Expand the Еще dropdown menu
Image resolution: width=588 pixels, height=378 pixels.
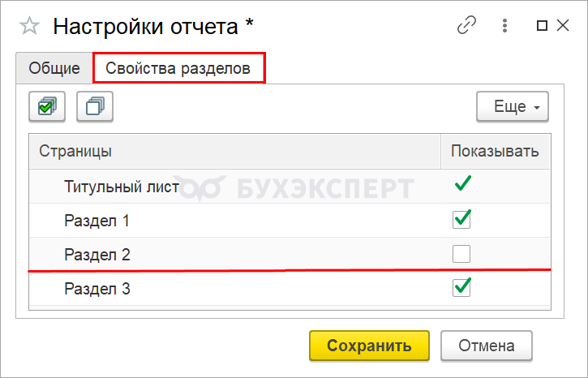tap(512, 107)
